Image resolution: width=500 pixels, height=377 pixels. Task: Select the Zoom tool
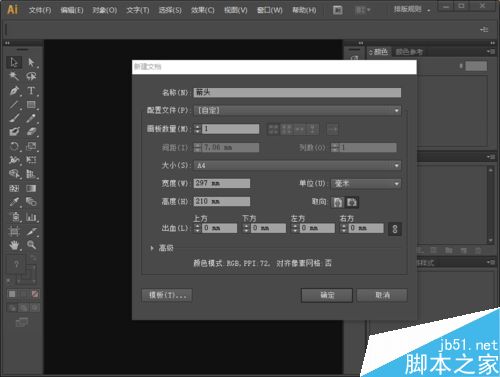click(x=31, y=246)
